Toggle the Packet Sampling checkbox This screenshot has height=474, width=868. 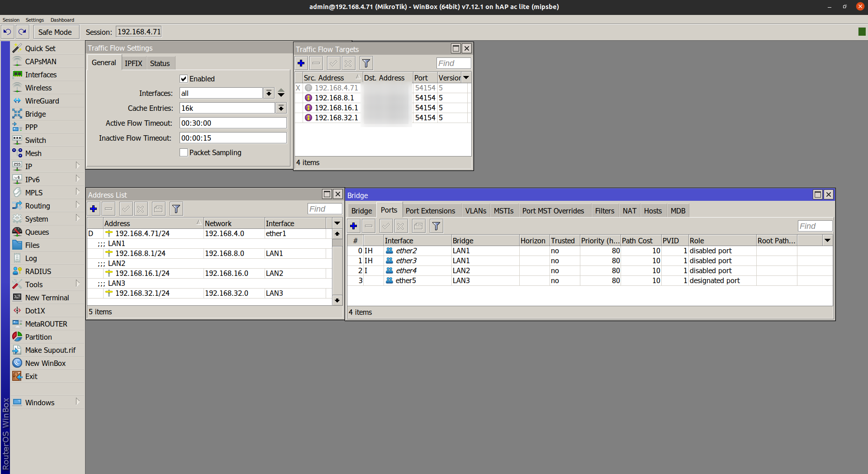pyautogui.click(x=184, y=152)
